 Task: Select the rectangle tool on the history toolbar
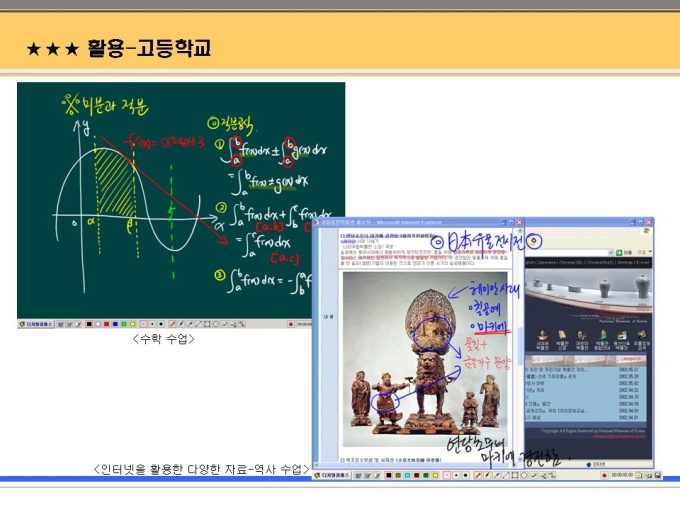click(x=515, y=475)
